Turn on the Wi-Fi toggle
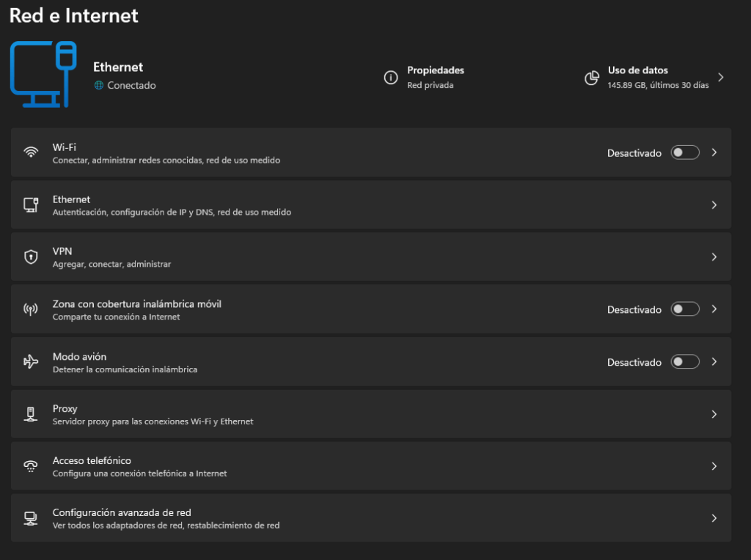This screenshot has height=560, width=751. pos(685,152)
